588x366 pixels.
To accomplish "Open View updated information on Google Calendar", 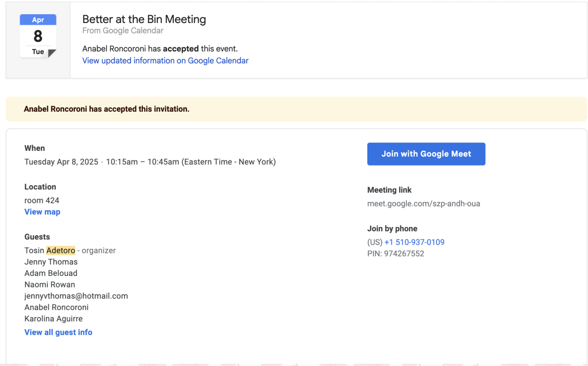I will (165, 61).
